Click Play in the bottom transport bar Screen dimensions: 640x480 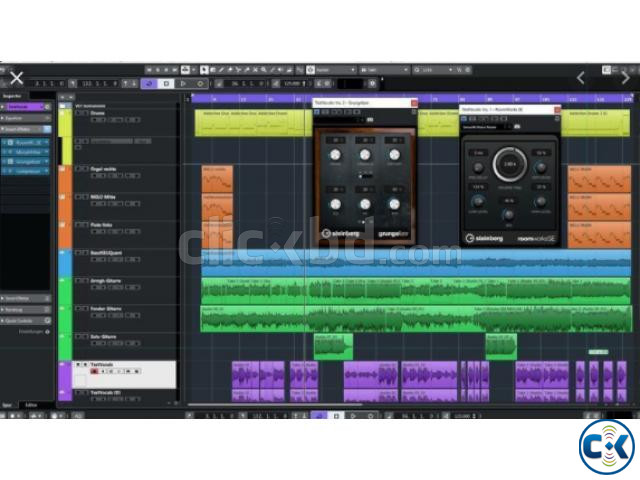click(353, 416)
